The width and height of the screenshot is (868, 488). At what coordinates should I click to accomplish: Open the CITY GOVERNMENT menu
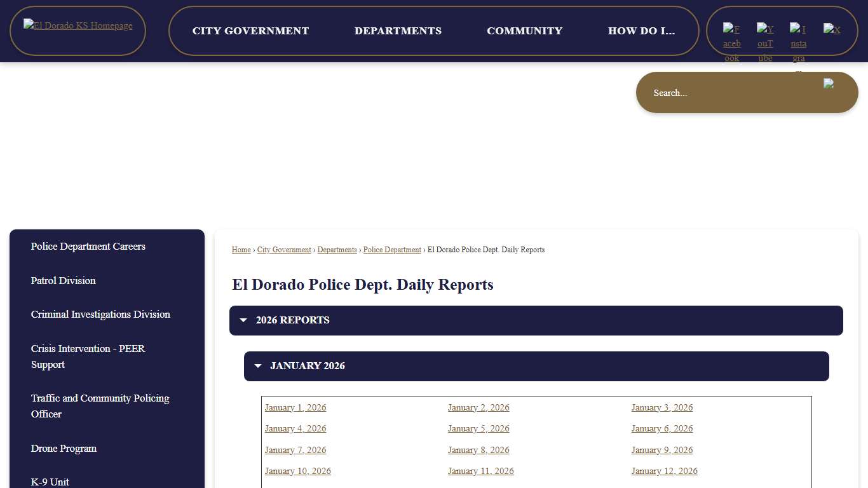(250, 30)
